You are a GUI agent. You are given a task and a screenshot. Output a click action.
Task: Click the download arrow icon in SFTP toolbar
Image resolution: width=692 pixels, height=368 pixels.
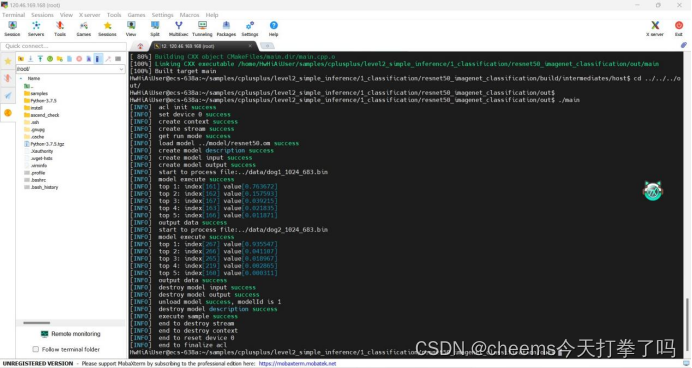(x=30, y=59)
